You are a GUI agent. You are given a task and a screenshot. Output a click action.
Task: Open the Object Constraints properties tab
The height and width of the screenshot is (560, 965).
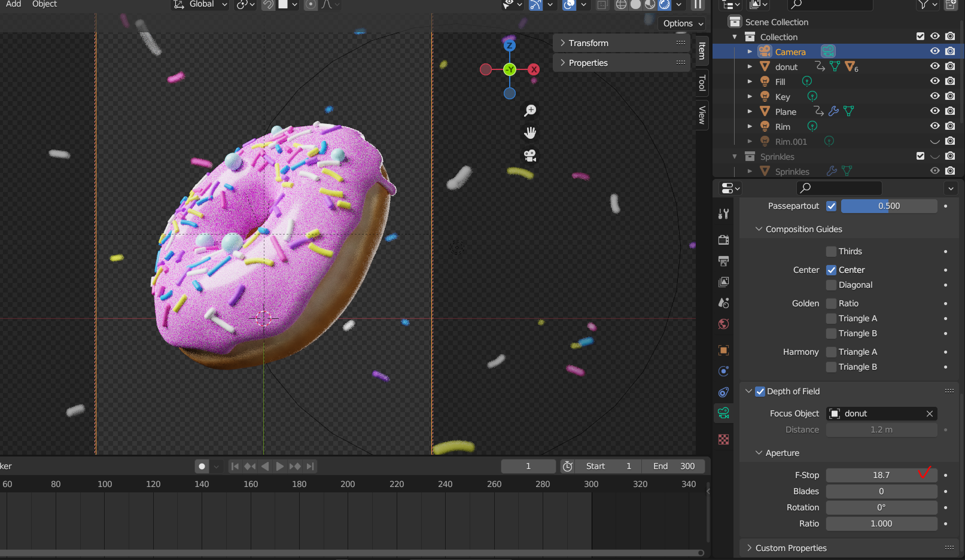coord(724,392)
